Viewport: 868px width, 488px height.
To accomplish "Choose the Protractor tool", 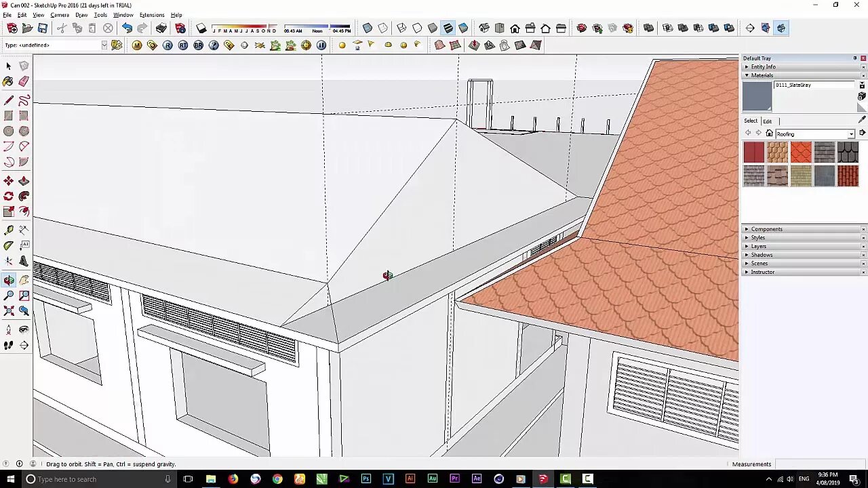I will (x=9, y=246).
